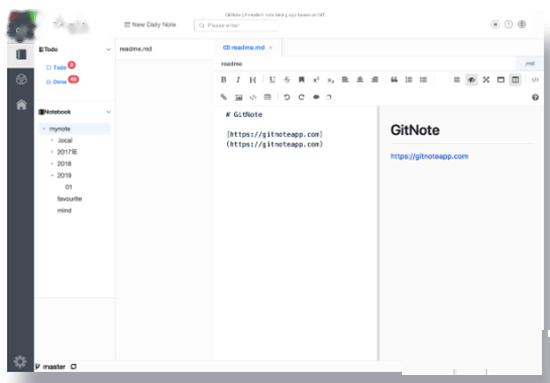Insert an ordered list
The width and height of the screenshot is (550, 383).
pyautogui.click(x=409, y=80)
